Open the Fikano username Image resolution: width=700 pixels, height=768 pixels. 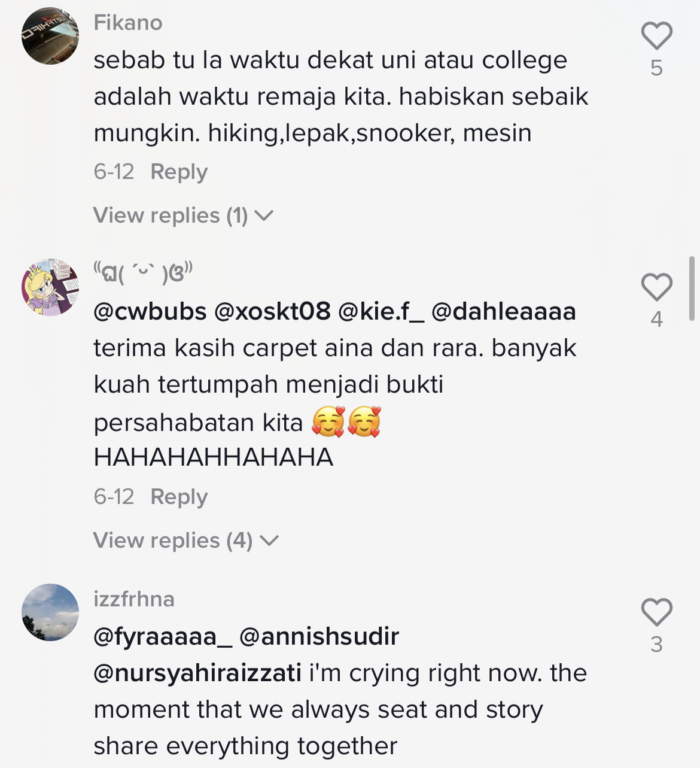(x=128, y=23)
